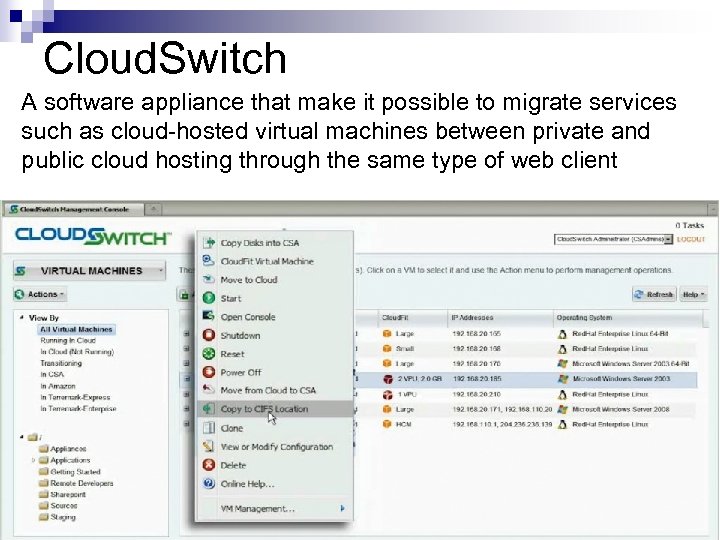This screenshot has width=720, height=540.
Task: Open the Virtual Machines section dropdown
Action: click(x=89, y=270)
